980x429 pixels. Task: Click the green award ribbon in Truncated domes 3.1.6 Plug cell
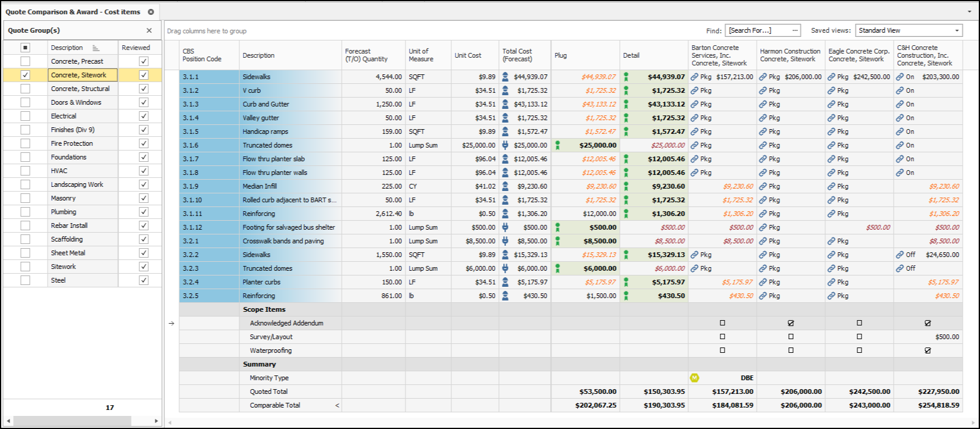tap(557, 145)
